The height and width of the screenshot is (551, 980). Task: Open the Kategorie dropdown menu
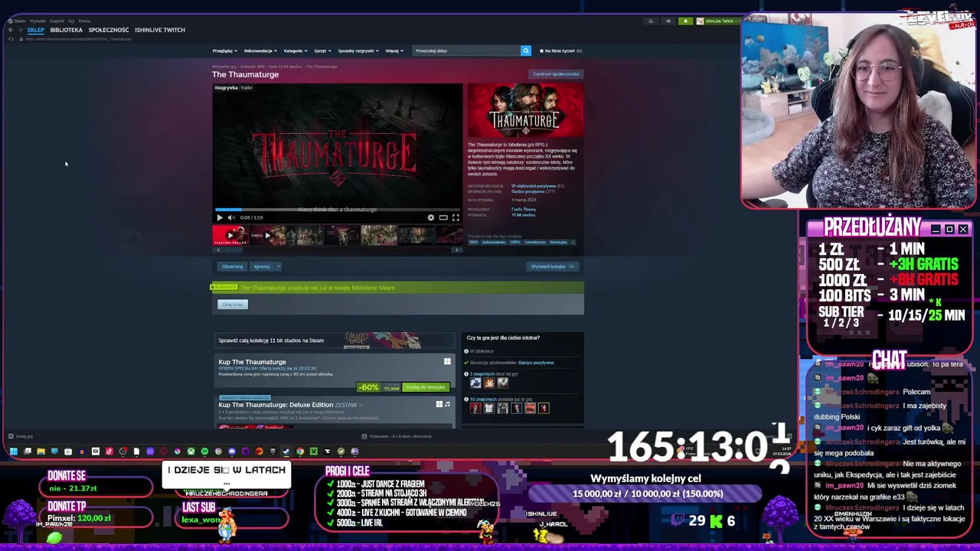coord(295,51)
